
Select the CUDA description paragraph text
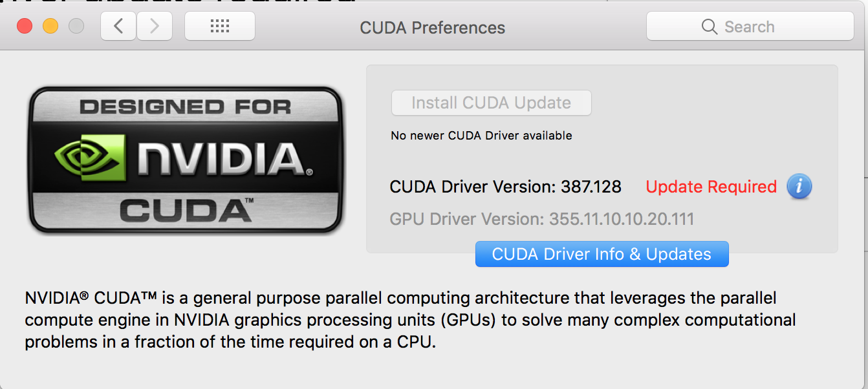click(x=400, y=319)
